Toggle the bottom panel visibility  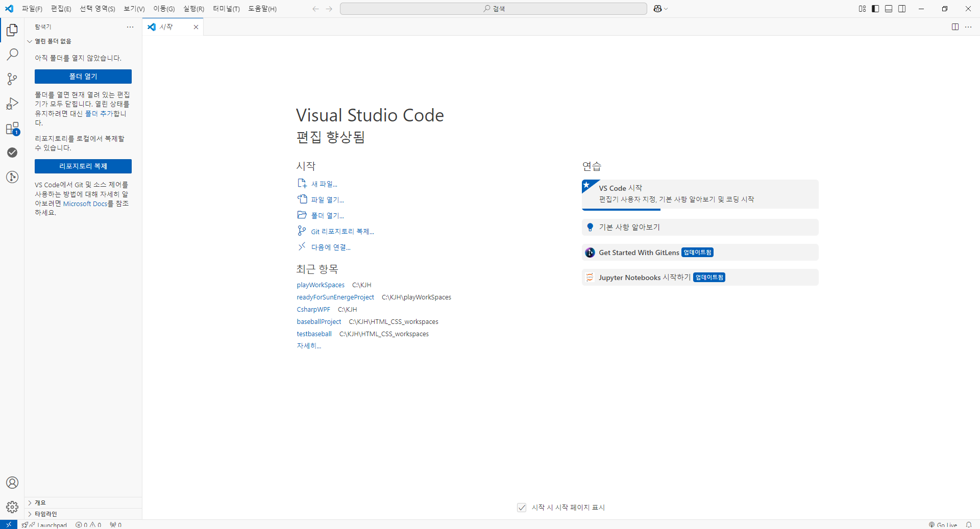pyautogui.click(x=889, y=9)
